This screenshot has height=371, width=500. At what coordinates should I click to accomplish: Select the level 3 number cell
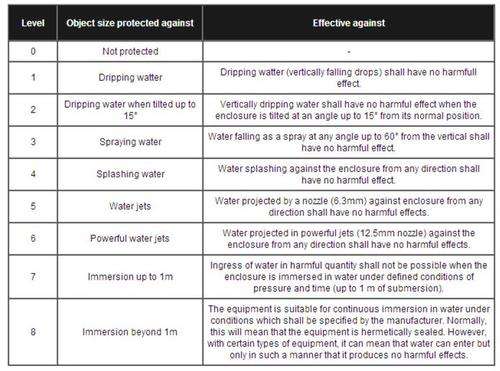click(33, 142)
